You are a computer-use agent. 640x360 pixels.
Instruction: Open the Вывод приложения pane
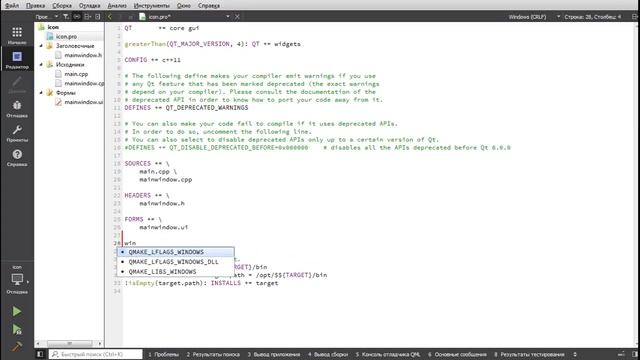274,354
